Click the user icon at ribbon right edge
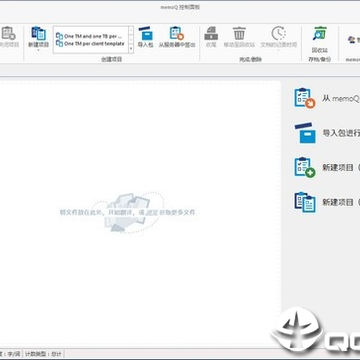Viewport: 360px width, 360px height. (x=351, y=40)
